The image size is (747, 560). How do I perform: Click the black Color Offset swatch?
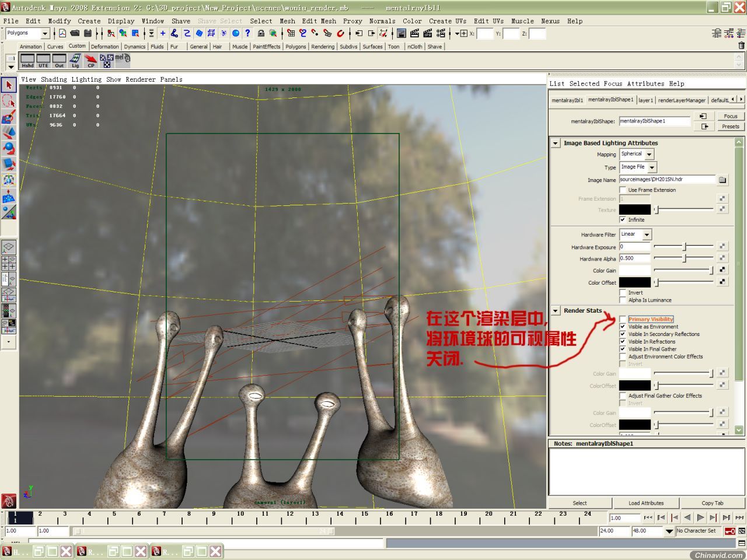[x=634, y=282]
